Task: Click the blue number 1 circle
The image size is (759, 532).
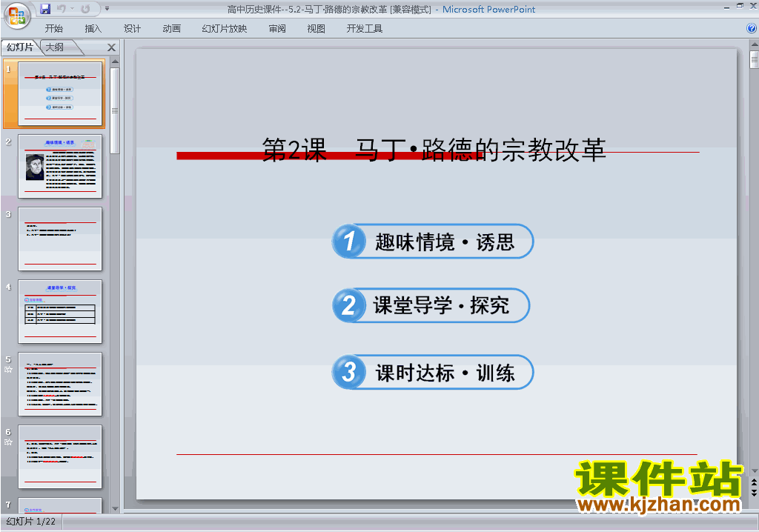Action: coord(349,241)
